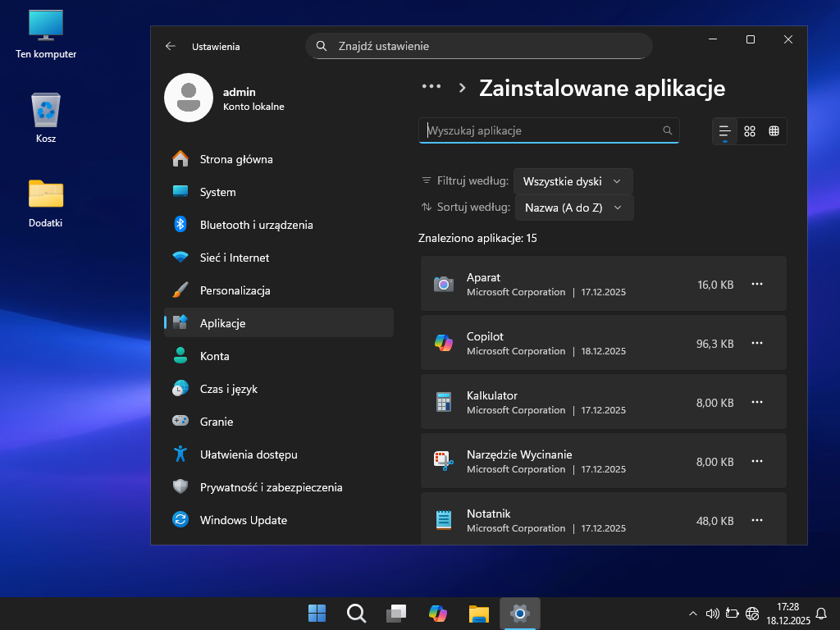Switch to grid view layout icon

coord(774,131)
